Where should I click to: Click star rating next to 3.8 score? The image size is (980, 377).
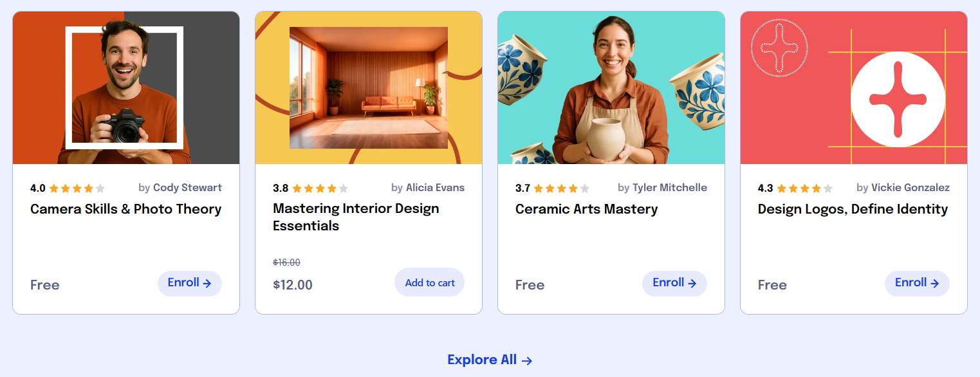pyautogui.click(x=320, y=188)
